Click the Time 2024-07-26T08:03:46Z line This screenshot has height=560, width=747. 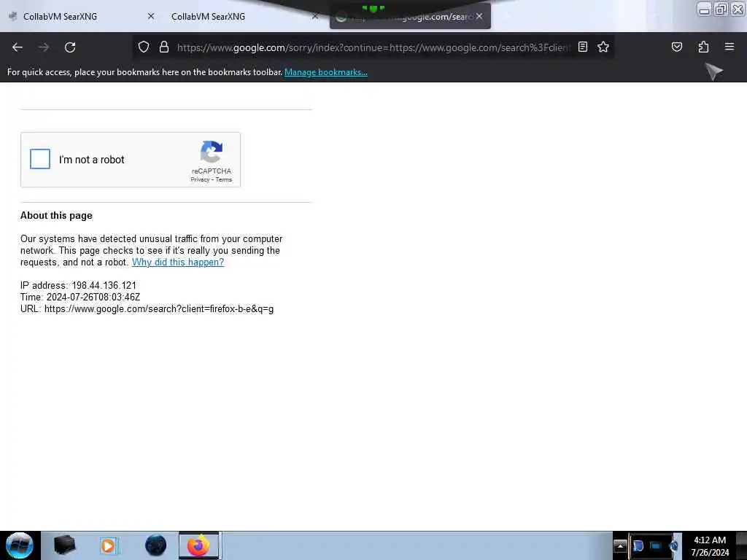80,297
